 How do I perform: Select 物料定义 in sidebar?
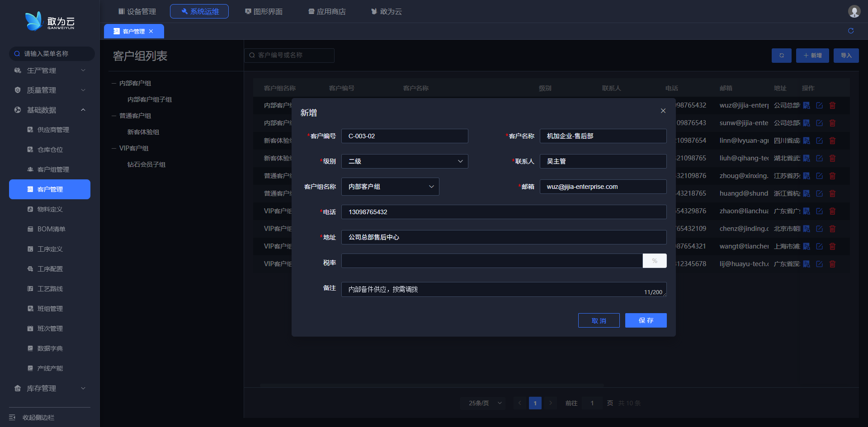tap(50, 209)
